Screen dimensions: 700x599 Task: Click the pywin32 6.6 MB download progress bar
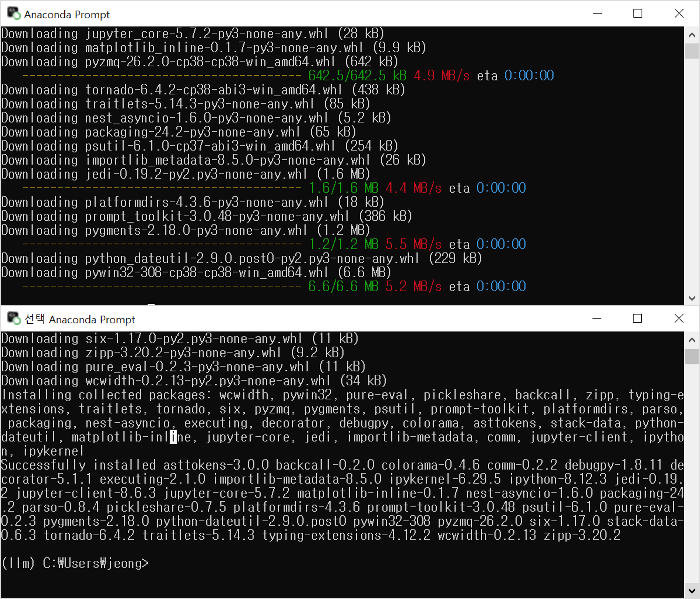pyautogui.click(x=162, y=287)
